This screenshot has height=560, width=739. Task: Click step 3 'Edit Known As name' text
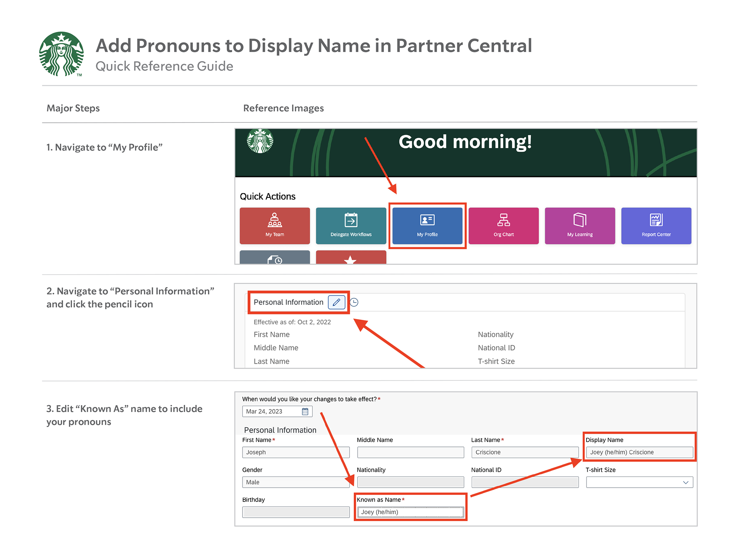coord(124,415)
